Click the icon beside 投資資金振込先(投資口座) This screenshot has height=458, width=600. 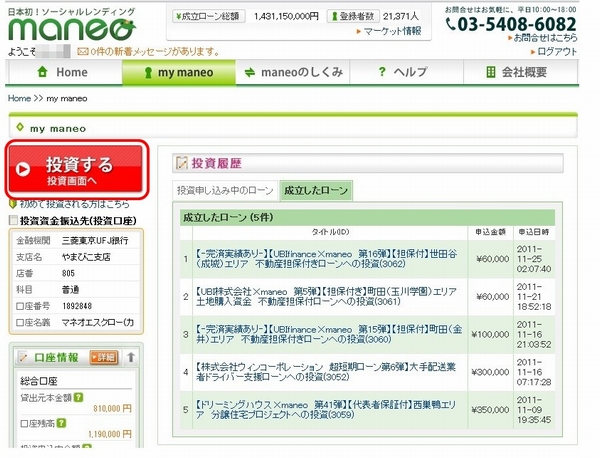(13, 220)
